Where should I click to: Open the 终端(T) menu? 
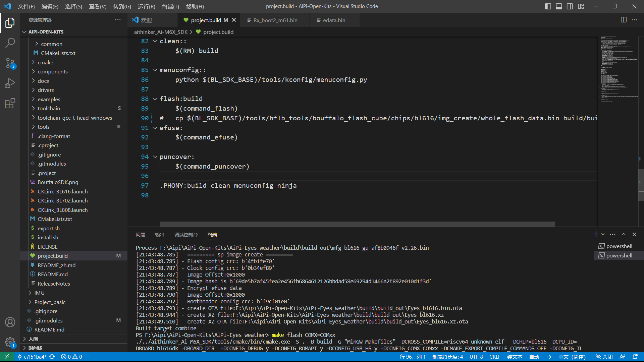click(x=170, y=6)
